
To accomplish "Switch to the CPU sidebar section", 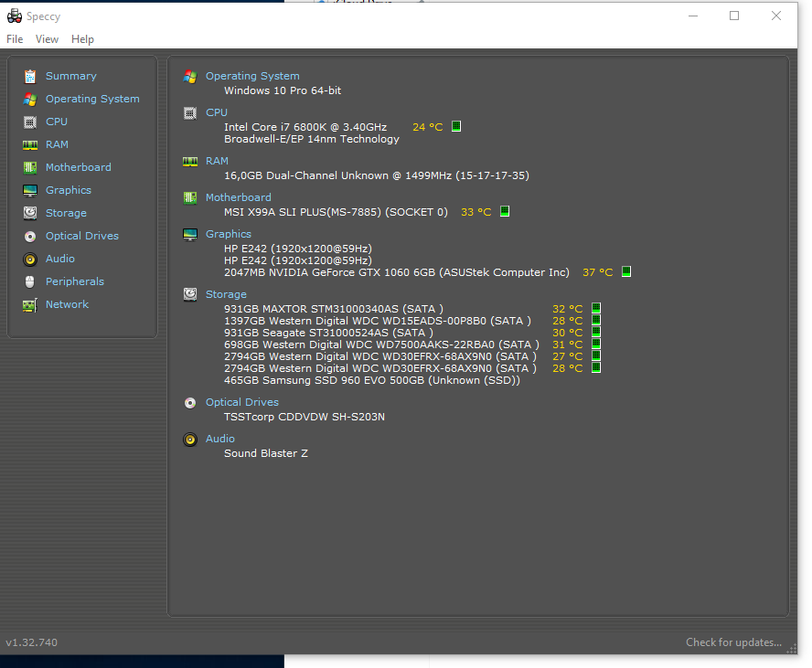I will click(x=57, y=122).
